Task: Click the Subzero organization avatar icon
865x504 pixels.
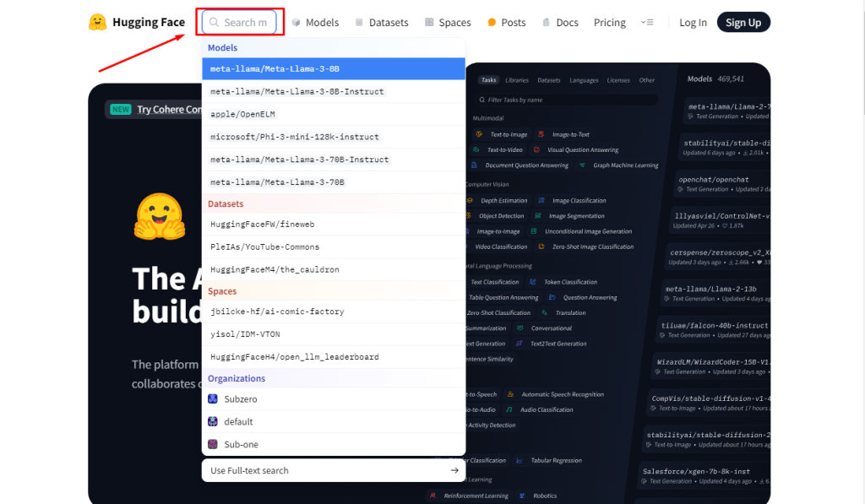Action: click(213, 398)
